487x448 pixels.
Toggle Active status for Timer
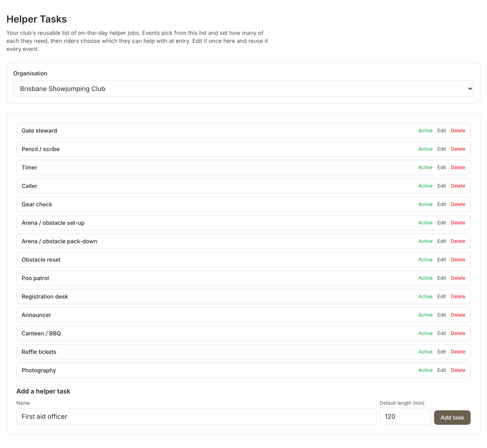click(x=425, y=167)
